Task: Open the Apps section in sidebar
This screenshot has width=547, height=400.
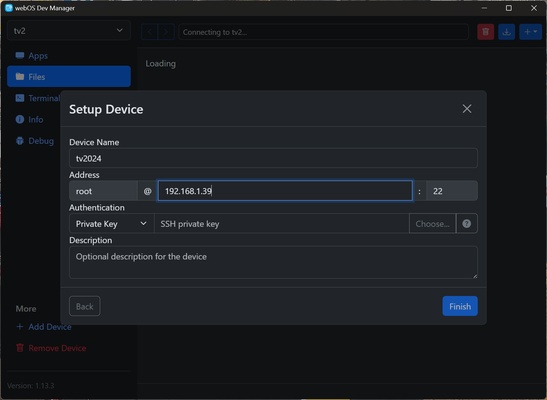Action: (69, 55)
